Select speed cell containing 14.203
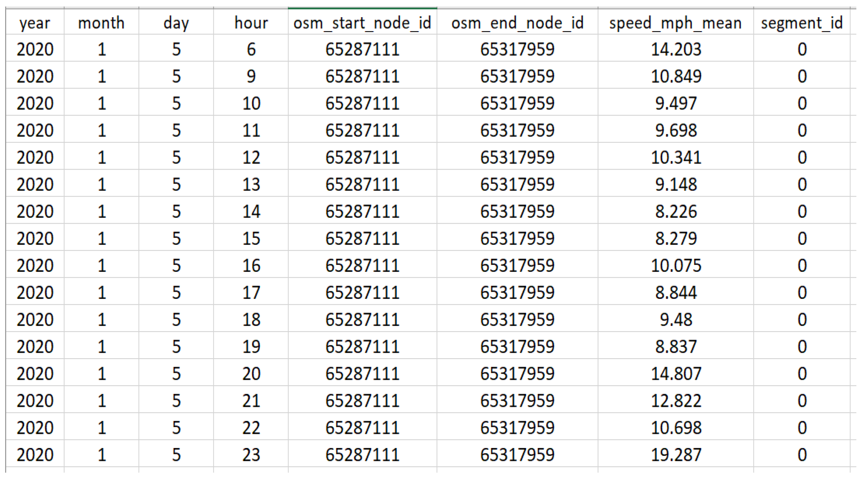 click(x=676, y=49)
